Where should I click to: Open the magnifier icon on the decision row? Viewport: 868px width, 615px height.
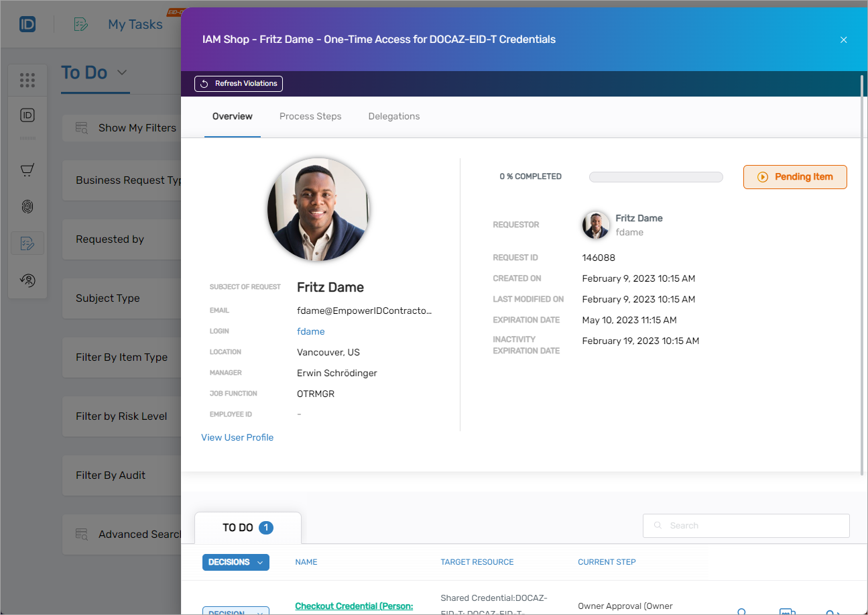coord(741,611)
